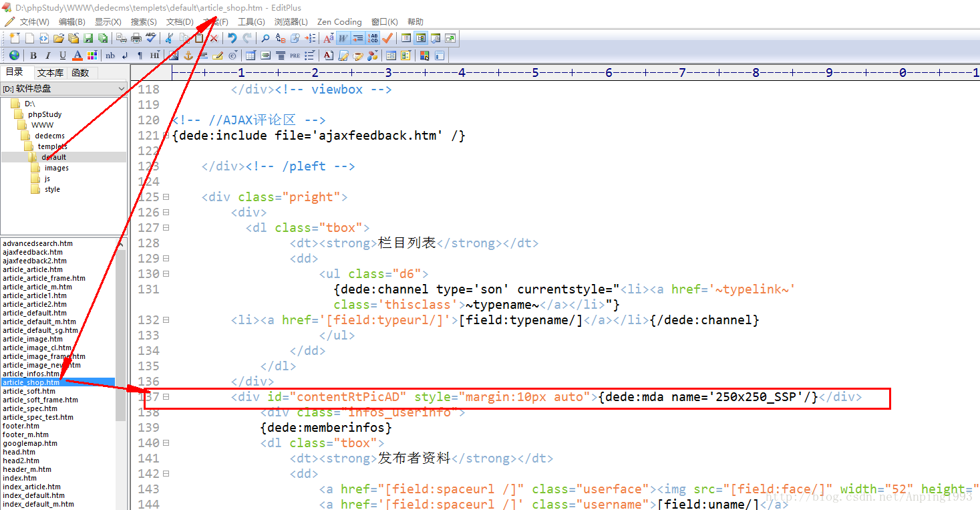Insert a table with the HTML table icon

251,55
